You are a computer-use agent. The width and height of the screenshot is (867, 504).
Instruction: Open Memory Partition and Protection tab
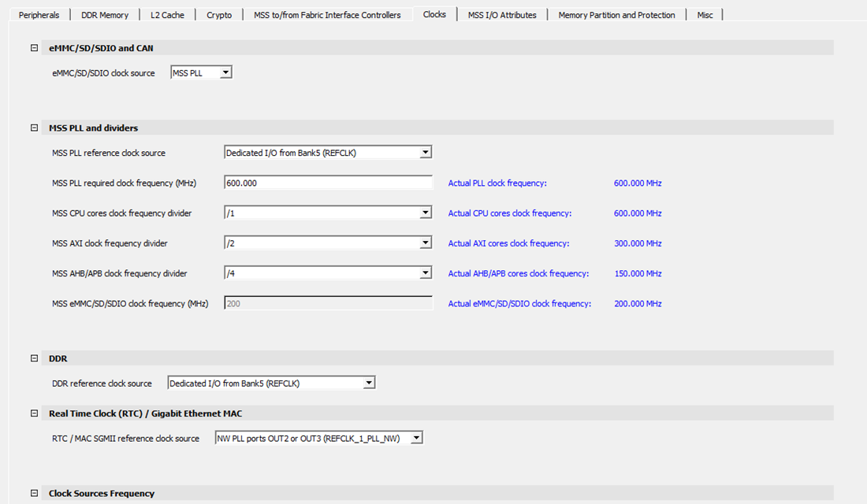point(616,15)
